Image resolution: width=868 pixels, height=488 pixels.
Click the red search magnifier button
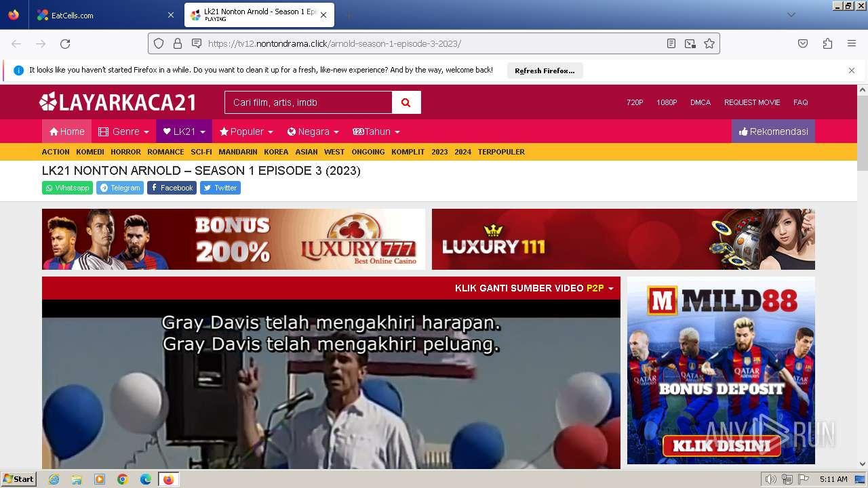(x=406, y=102)
